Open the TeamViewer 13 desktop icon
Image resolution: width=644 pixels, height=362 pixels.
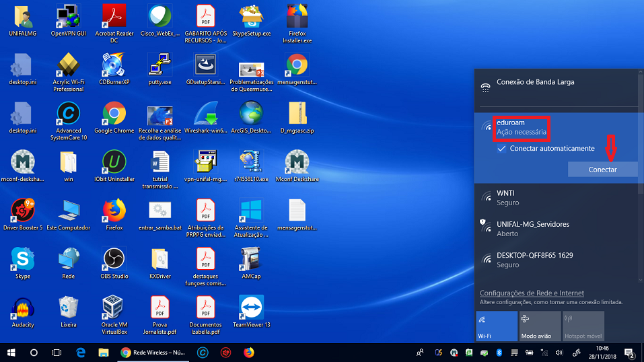pyautogui.click(x=252, y=312)
